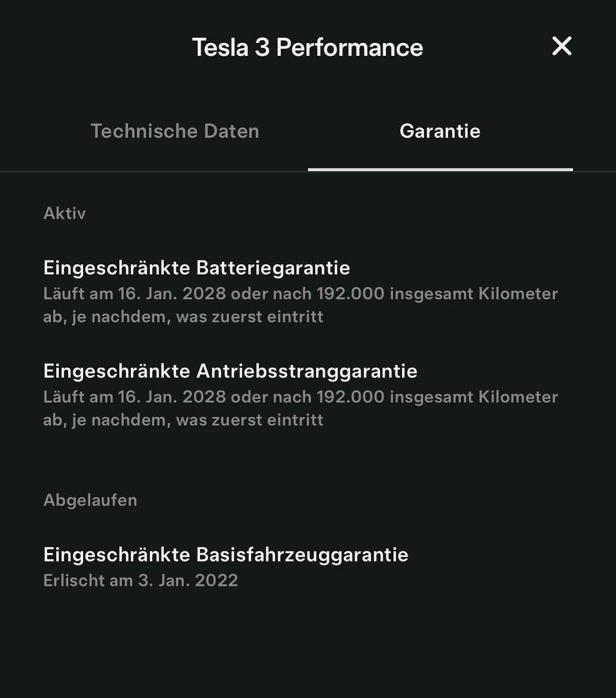Switch to the Technische Daten tab
The image size is (616, 698).
click(x=174, y=131)
